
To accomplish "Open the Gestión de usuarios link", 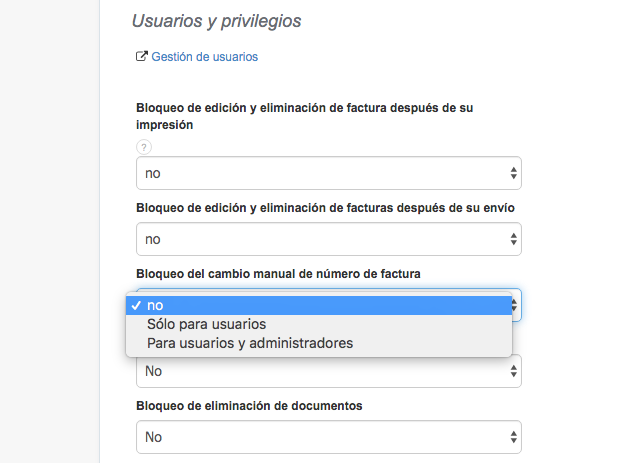I will [x=204, y=57].
